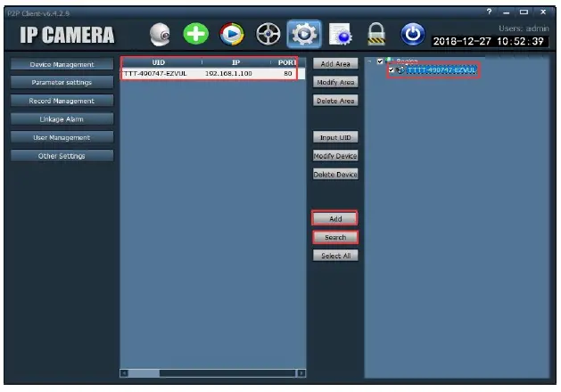The width and height of the screenshot is (561, 392).
Task: Toggle the TTTT-490747-EZVUL device checkbox
Action: point(391,70)
